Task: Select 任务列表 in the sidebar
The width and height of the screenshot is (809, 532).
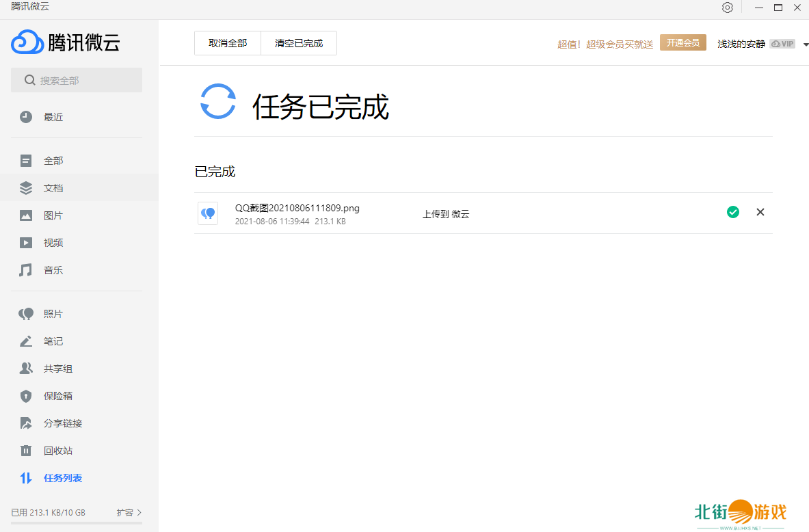Action: 62,478
